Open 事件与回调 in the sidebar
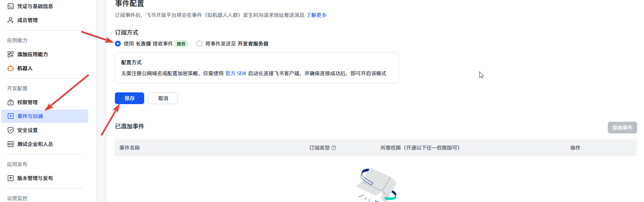This screenshot has width=644, height=202. [30, 116]
